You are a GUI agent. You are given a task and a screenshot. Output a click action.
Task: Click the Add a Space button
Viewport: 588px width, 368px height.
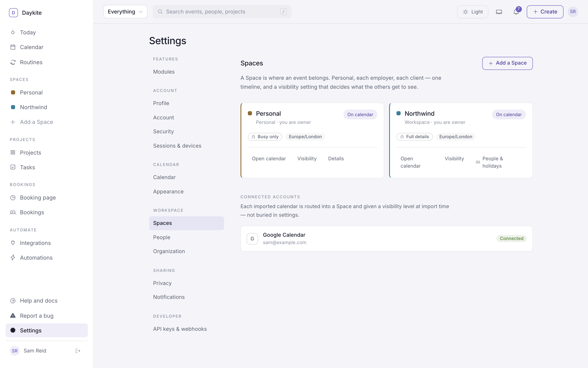click(507, 63)
